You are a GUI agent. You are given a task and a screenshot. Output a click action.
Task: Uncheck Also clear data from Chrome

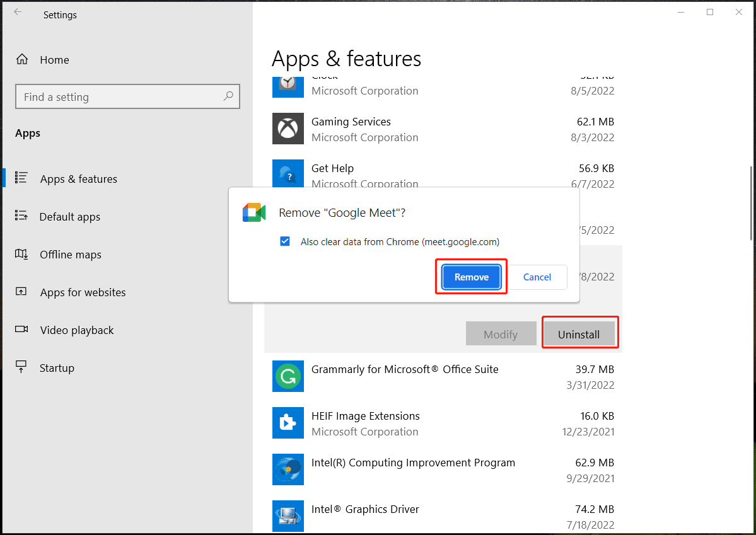point(285,241)
